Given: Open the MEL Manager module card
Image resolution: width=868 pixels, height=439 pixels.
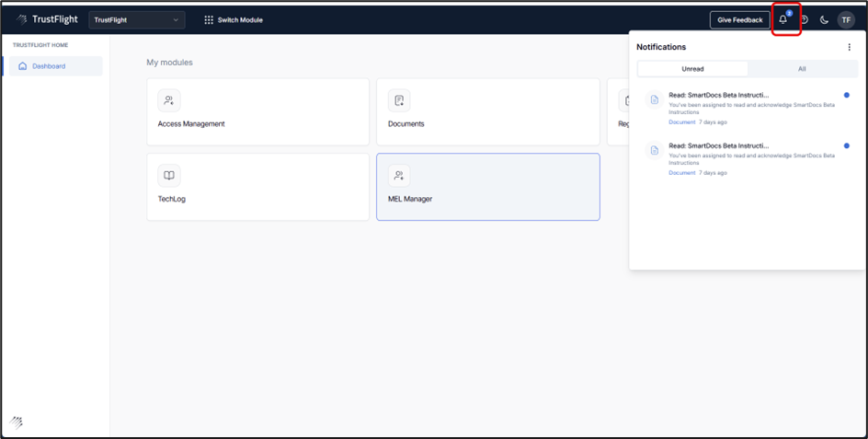Looking at the screenshot, I should tap(487, 187).
